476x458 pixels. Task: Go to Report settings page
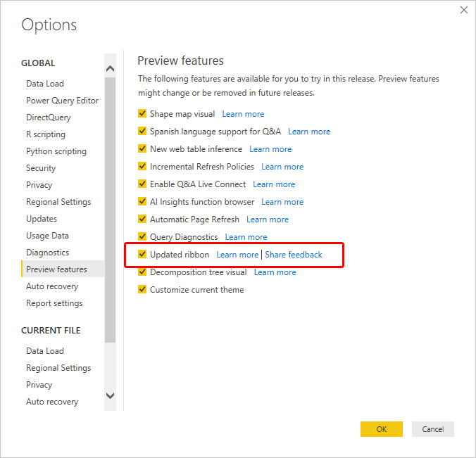coord(54,303)
